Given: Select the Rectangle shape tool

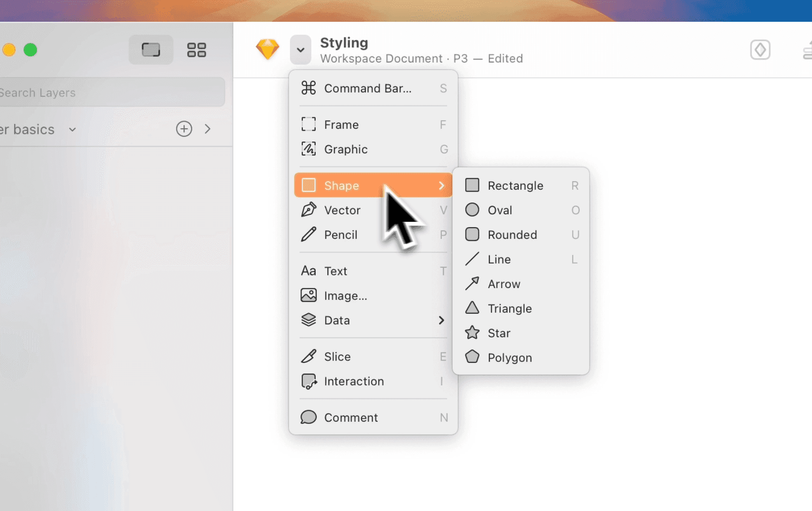Looking at the screenshot, I should [521, 185].
